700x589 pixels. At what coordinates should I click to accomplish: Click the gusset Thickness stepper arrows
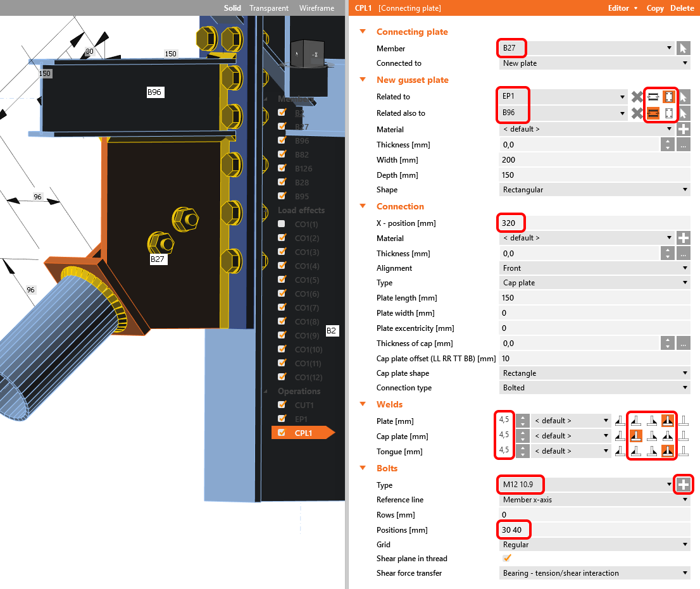point(668,145)
